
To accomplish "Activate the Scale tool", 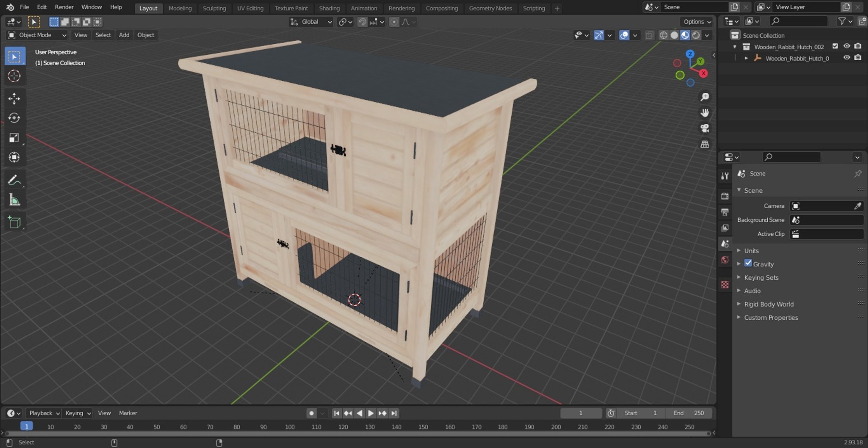I will 14,137.
